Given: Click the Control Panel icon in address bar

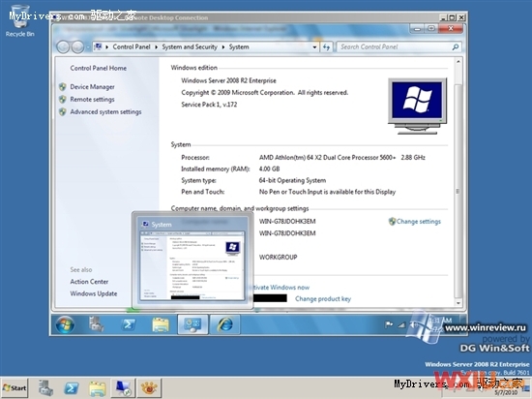Looking at the screenshot, I should (98, 46).
